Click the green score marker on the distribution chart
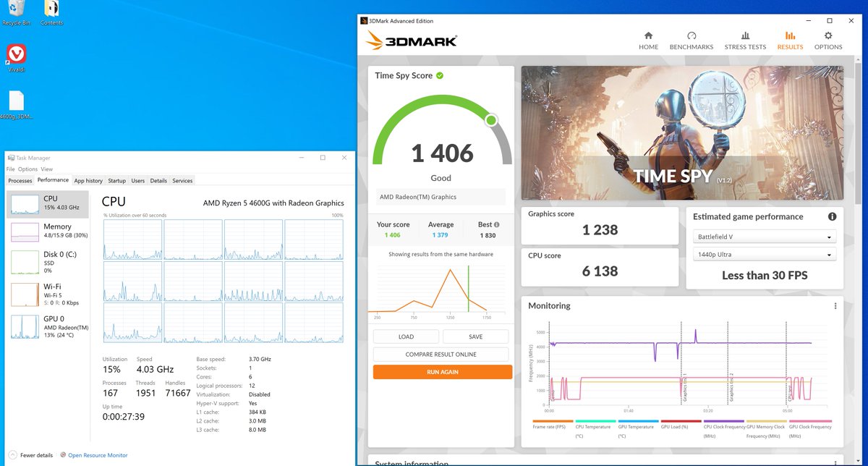 tap(469, 288)
